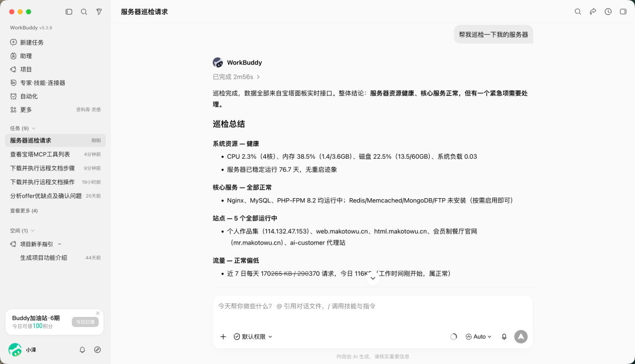Click the user message 帮我巡检一下我的服务器
The image size is (635, 364).
[x=493, y=35]
